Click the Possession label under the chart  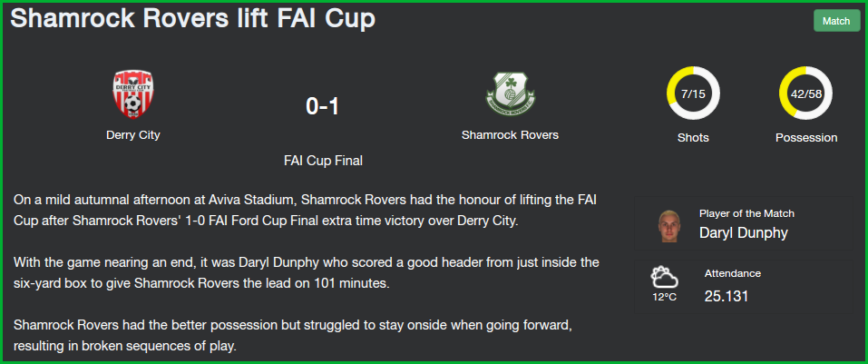[806, 138]
